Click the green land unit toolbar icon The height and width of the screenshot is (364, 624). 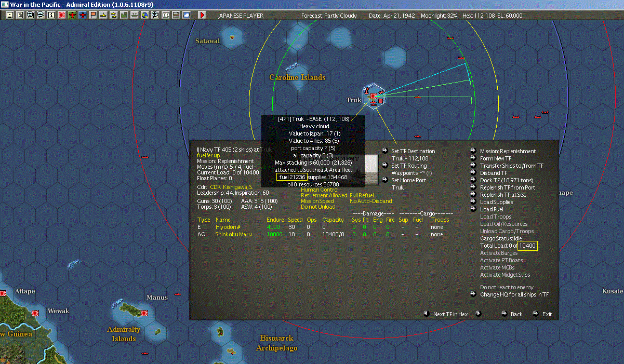click(x=124, y=15)
